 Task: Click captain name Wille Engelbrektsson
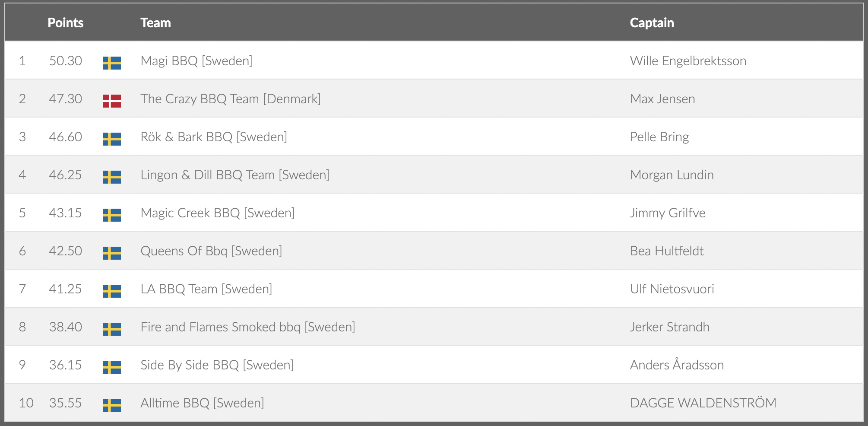tap(688, 61)
